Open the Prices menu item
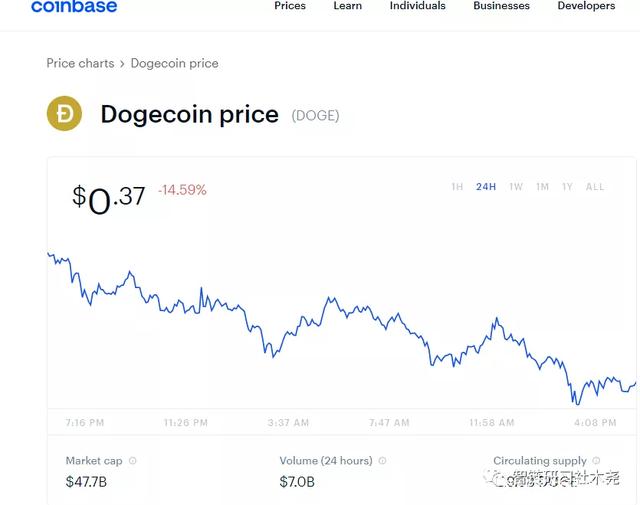The width and height of the screenshot is (640, 505). [x=290, y=6]
